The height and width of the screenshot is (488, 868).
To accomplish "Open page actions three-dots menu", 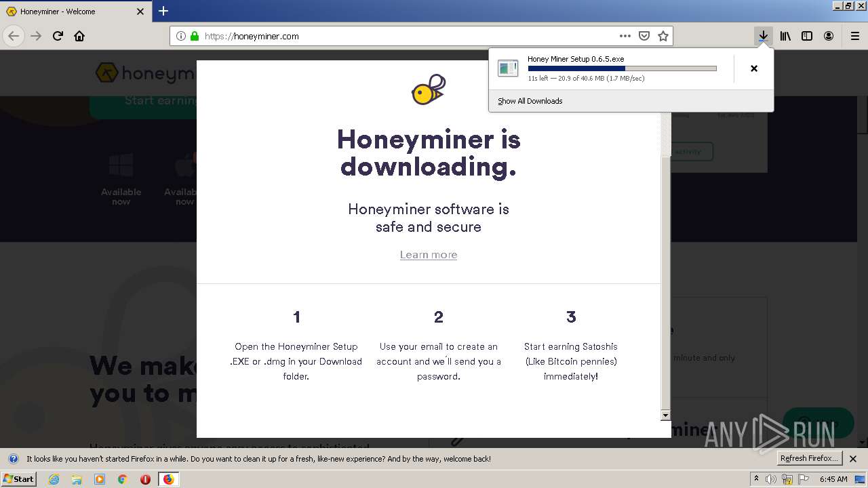I will 625,36.
